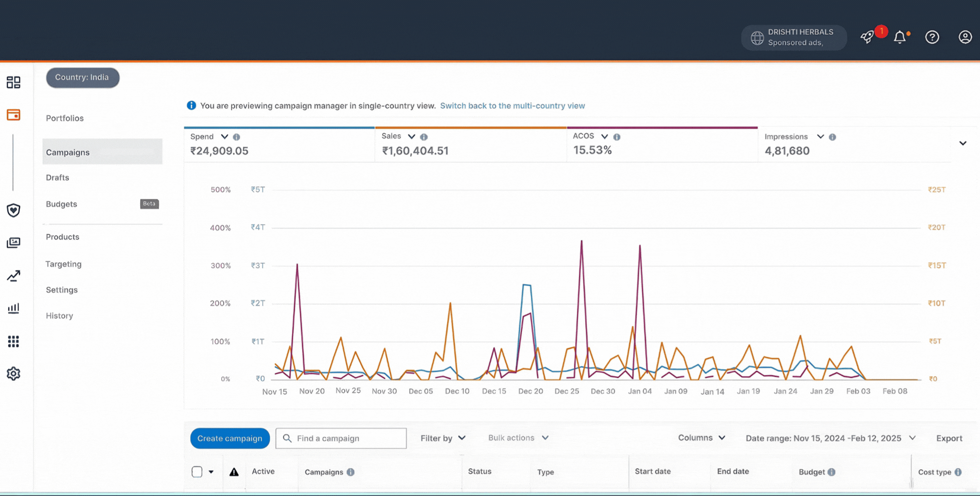Collapse the metrics panel with right chevron

click(962, 143)
